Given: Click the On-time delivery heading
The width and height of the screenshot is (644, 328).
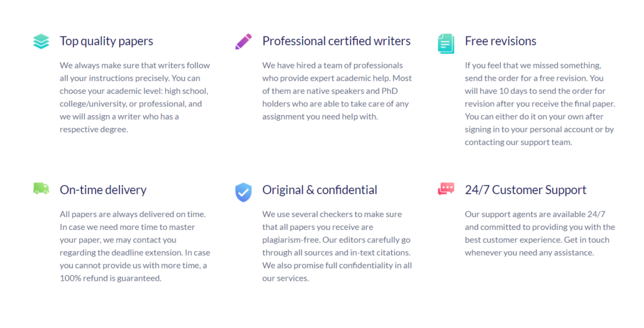Looking at the screenshot, I should 103,190.
